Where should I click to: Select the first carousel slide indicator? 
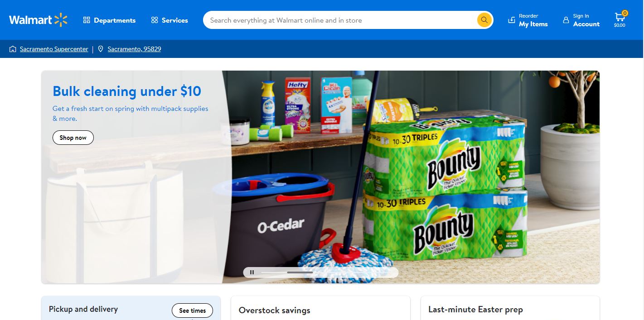tap(274, 272)
